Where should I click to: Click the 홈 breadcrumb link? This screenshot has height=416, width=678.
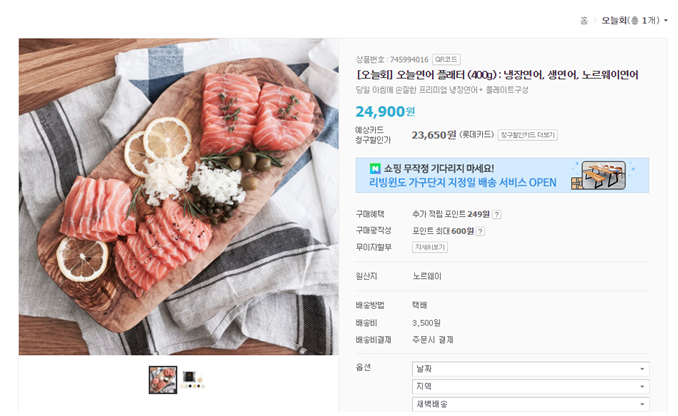tap(584, 20)
